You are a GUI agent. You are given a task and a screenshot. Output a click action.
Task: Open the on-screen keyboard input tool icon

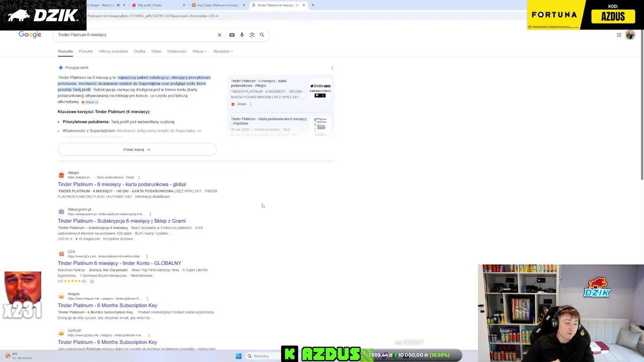tap(232, 35)
